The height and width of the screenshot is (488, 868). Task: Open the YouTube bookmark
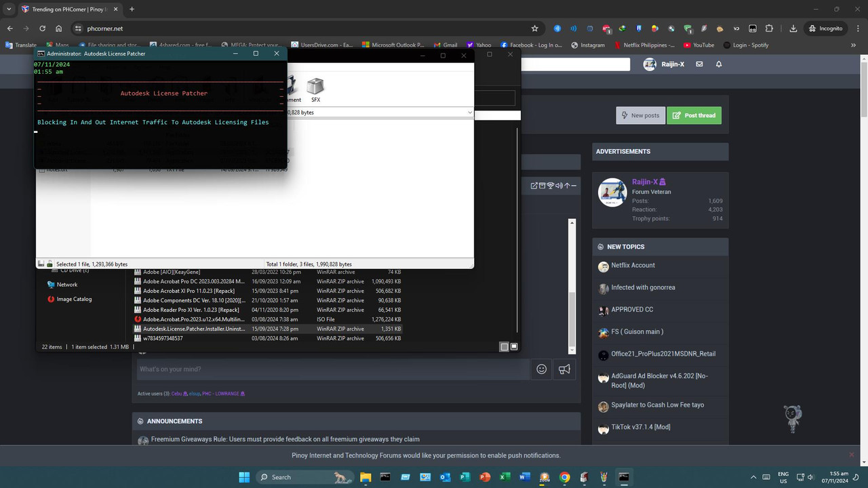click(x=698, y=45)
